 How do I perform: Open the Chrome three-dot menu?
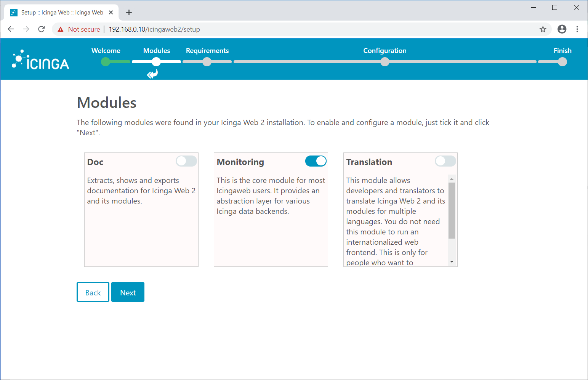pos(577,29)
